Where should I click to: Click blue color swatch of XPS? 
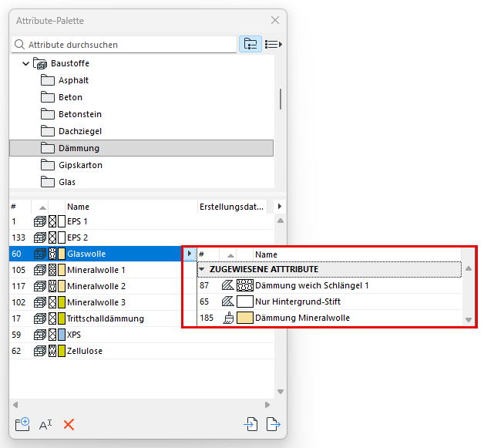coord(62,335)
